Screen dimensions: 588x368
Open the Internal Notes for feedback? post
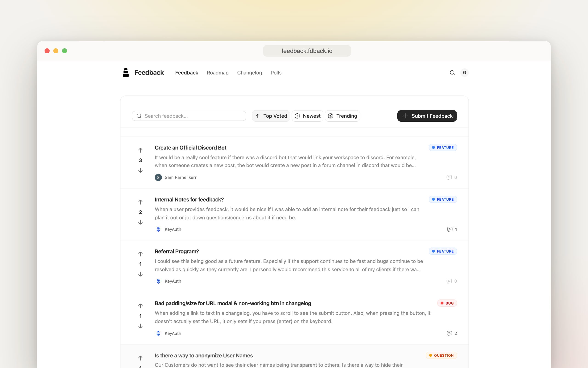pyautogui.click(x=189, y=200)
